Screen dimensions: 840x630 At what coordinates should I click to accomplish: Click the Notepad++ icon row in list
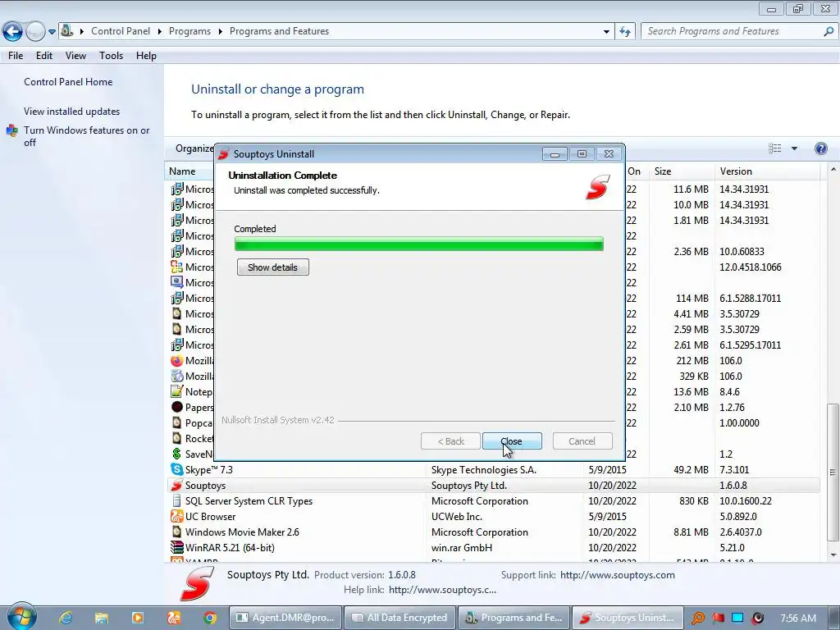point(177,391)
